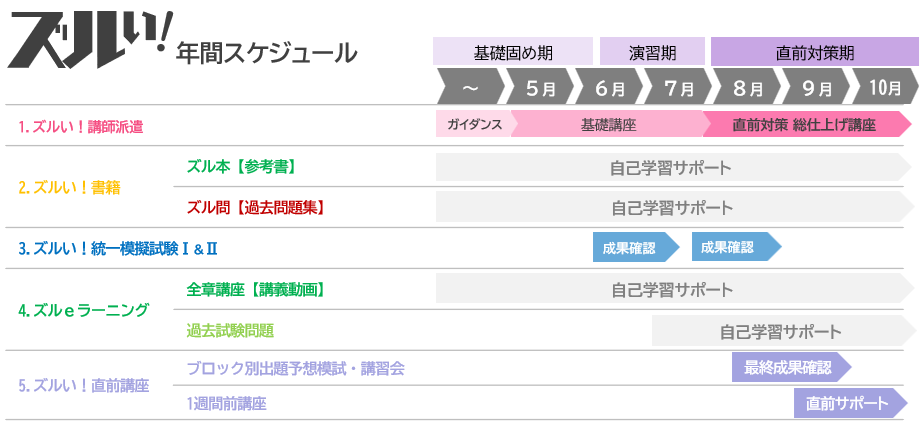Select the 直前対策期 phase header
The width and height of the screenshot is (924, 434).
click(x=814, y=52)
